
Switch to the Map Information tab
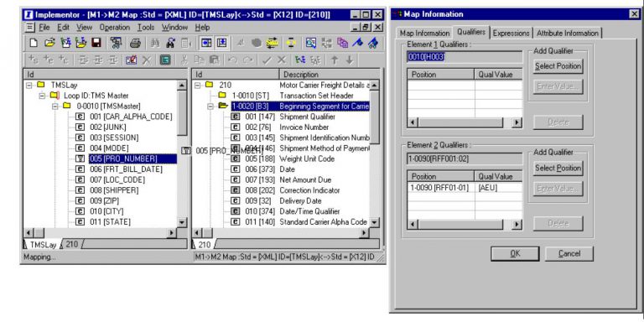point(424,33)
